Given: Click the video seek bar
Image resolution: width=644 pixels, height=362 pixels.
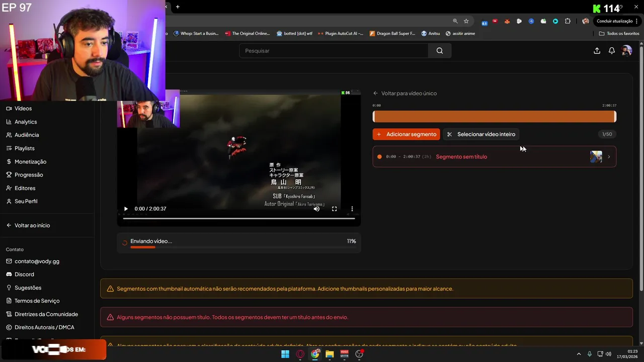Looking at the screenshot, I should point(239,218).
